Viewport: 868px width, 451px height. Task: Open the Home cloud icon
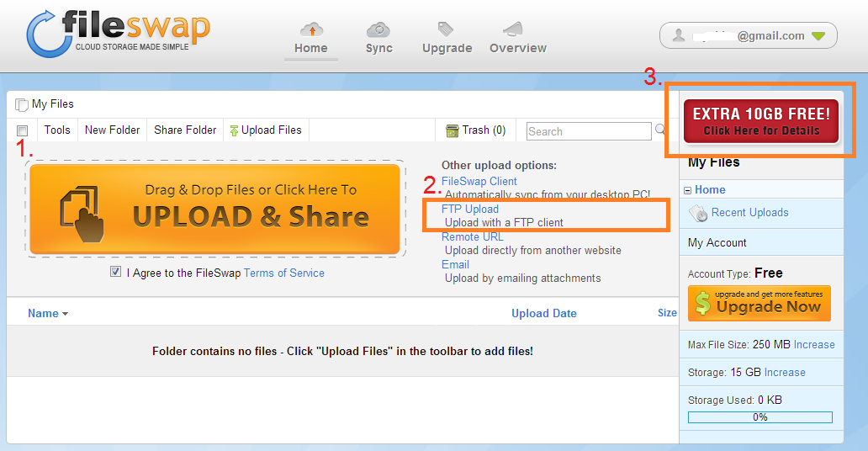pos(312,29)
